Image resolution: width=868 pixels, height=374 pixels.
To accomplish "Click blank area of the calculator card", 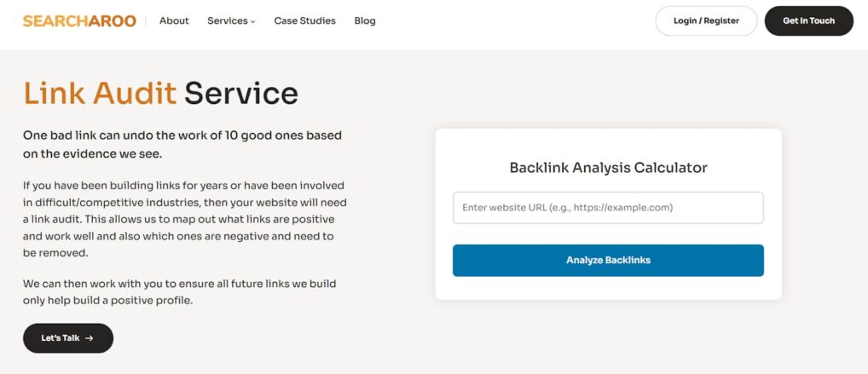I will point(609,289).
